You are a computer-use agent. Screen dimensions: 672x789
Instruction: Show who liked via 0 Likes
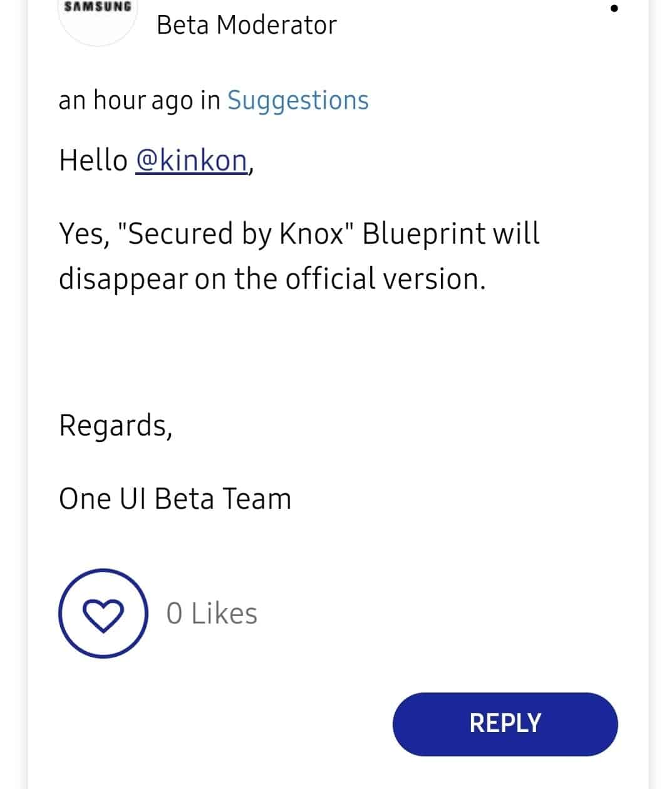click(212, 614)
